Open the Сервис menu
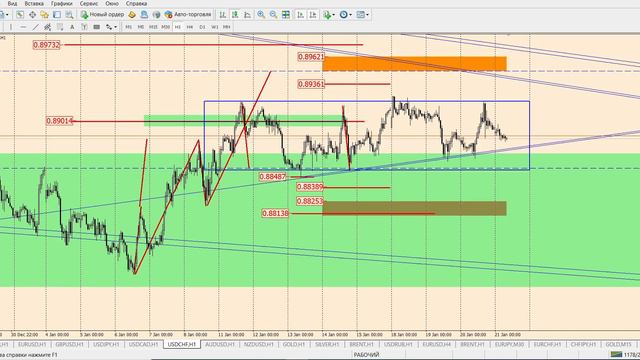 (89, 3)
